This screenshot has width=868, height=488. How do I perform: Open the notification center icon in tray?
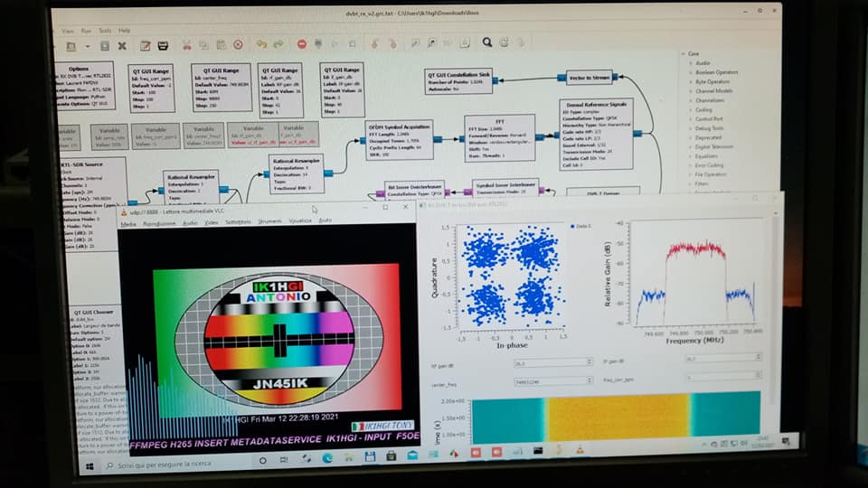[786, 441]
